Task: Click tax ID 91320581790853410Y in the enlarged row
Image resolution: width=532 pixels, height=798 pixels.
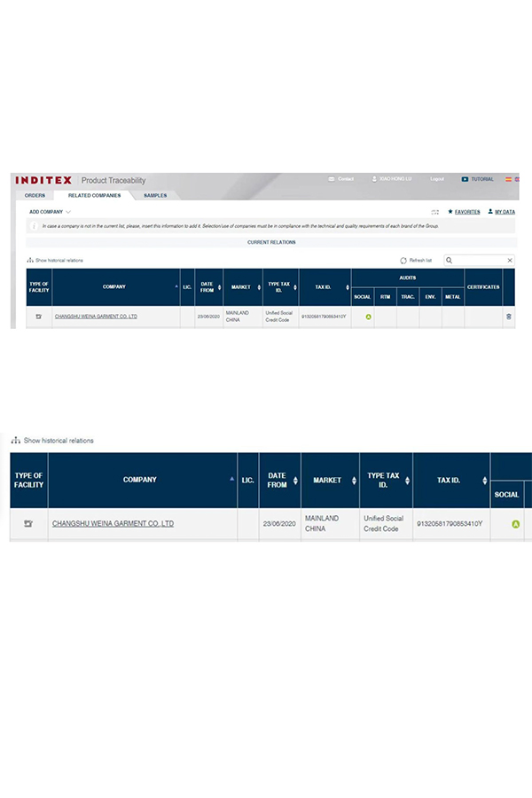Action: (x=450, y=523)
